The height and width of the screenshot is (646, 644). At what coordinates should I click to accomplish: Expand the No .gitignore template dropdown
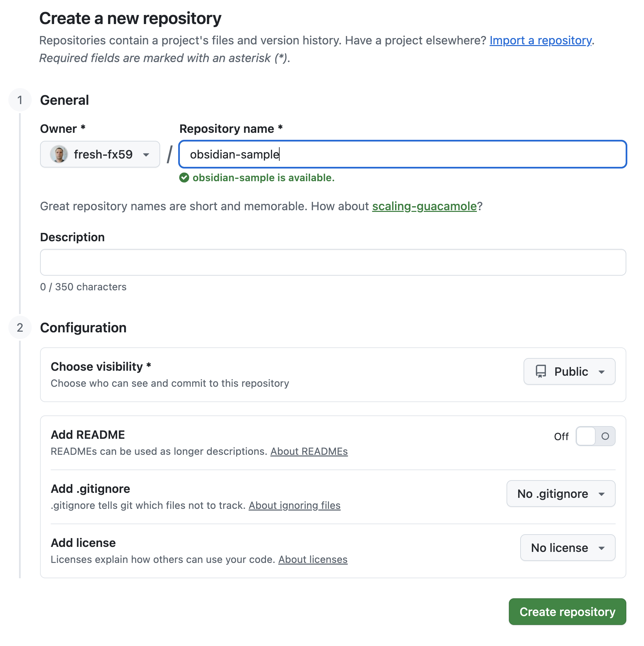pos(560,494)
